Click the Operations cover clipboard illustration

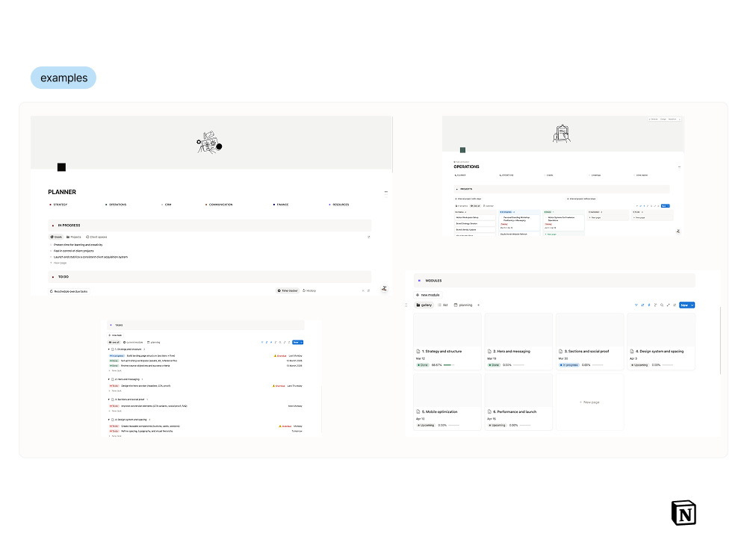pos(562,134)
